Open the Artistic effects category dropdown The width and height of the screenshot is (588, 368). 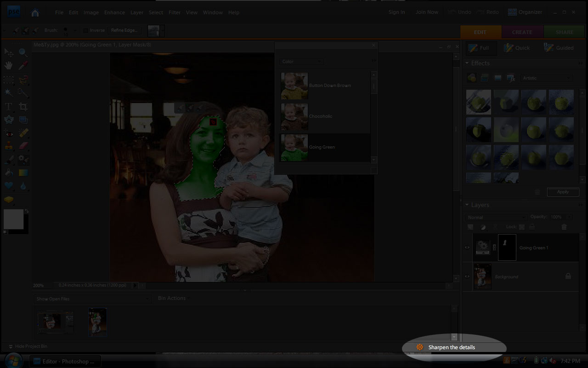pos(547,78)
